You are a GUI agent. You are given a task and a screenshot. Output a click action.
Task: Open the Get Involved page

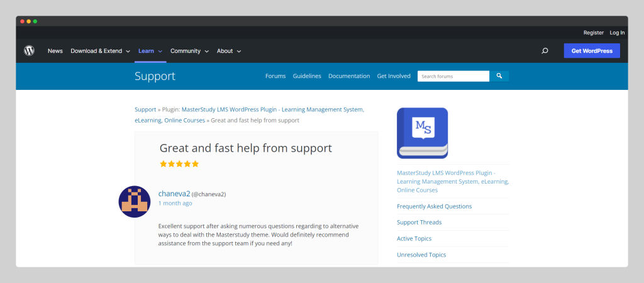point(394,76)
